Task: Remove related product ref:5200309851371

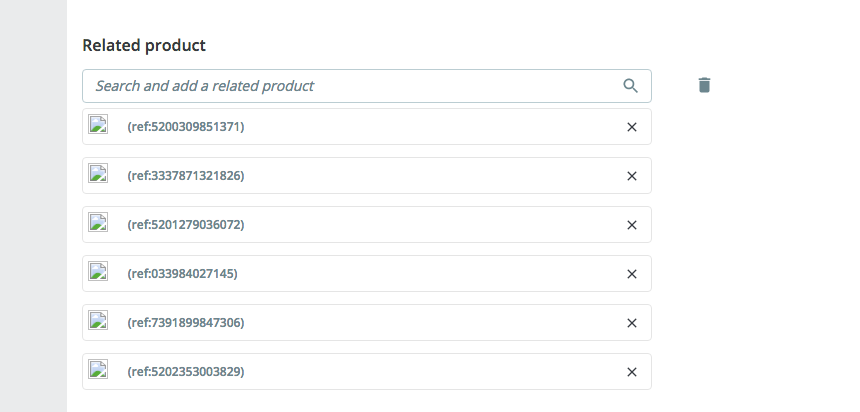Action: (x=631, y=127)
